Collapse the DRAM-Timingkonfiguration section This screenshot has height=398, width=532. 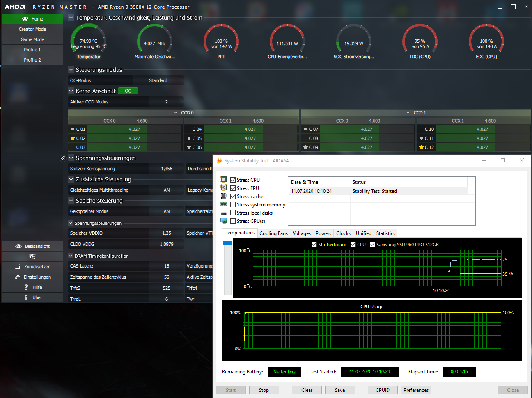(x=71, y=256)
